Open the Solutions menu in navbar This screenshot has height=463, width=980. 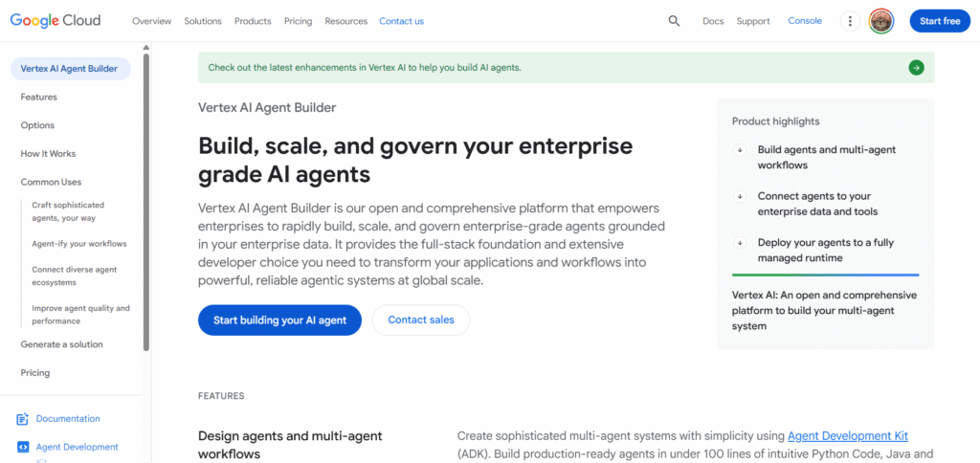[x=202, y=21]
